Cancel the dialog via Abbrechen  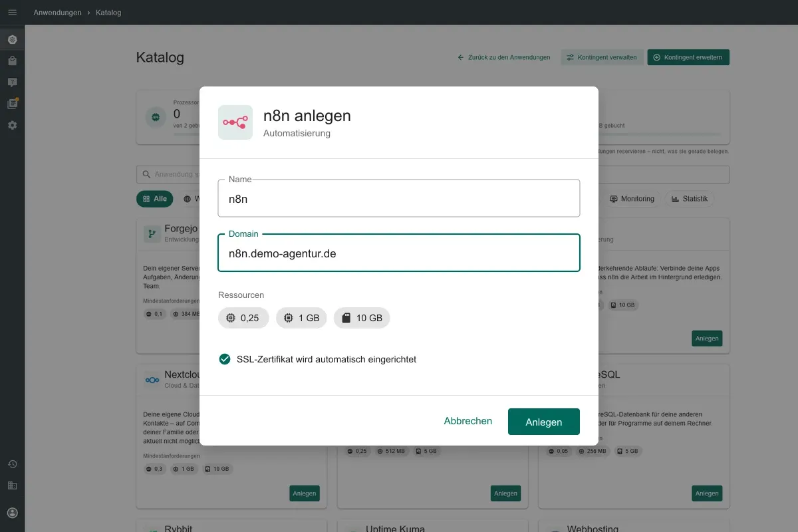pyautogui.click(x=468, y=421)
